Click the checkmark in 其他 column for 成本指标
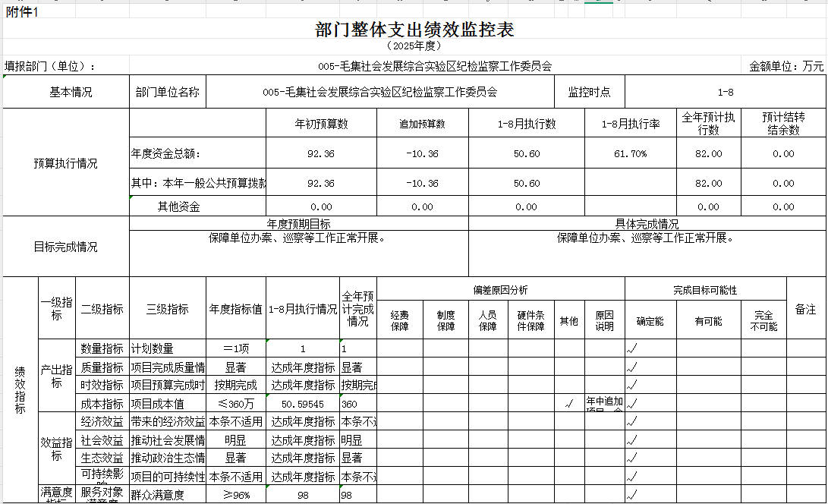Screen dimensions: 828x504 [569, 404]
